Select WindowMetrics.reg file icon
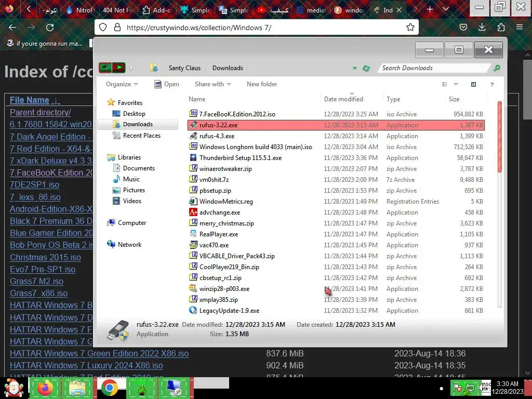The height and width of the screenshot is (399, 532). (x=193, y=201)
